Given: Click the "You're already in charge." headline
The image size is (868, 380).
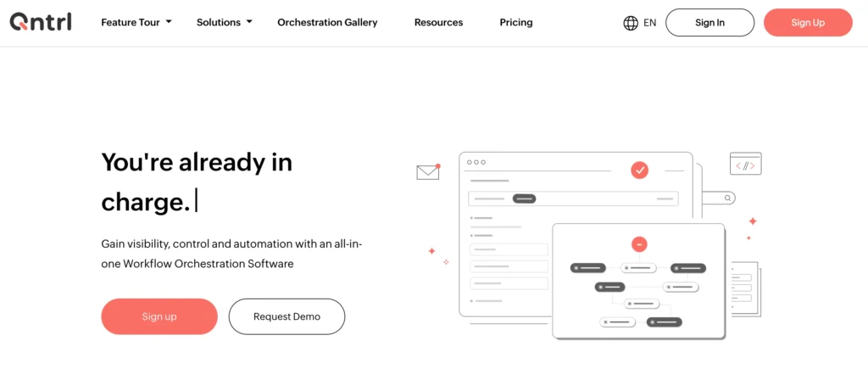Looking at the screenshot, I should click(x=197, y=181).
